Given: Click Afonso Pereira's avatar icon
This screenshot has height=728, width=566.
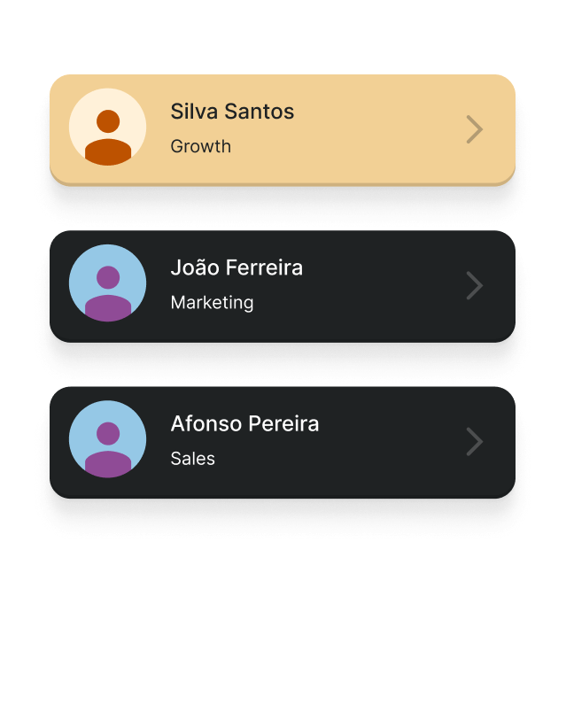Looking at the screenshot, I should coord(108,439).
